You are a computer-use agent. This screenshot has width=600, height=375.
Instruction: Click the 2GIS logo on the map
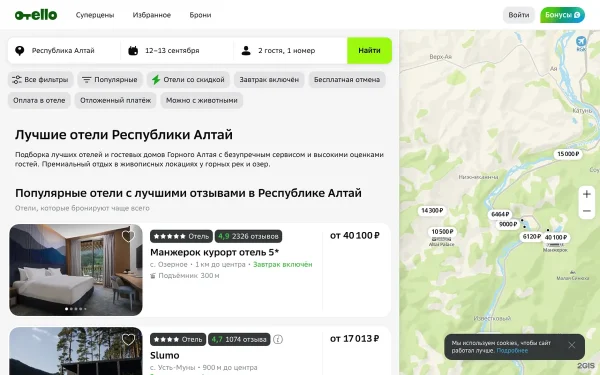(x=586, y=365)
